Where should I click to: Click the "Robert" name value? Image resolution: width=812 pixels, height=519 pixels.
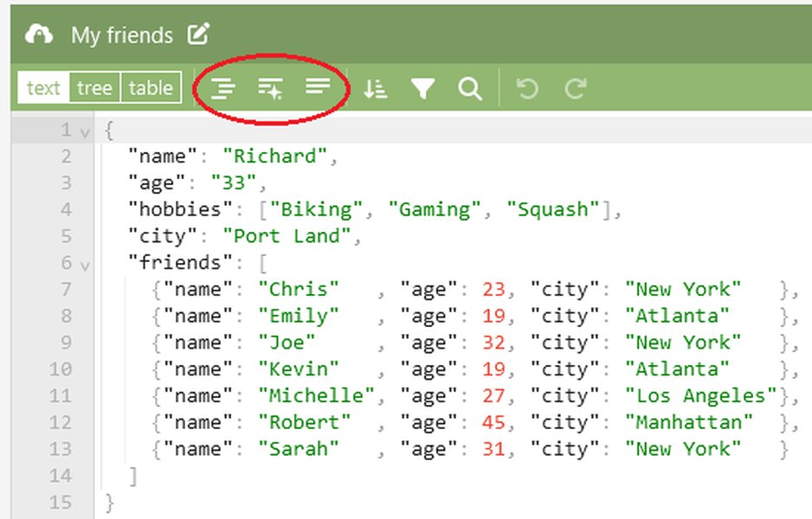(305, 422)
